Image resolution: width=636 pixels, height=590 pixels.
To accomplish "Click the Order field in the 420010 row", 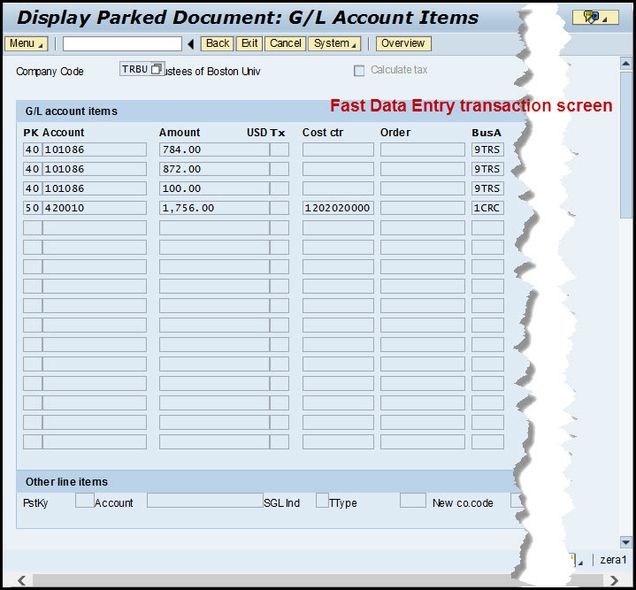I will pos(422,208).
